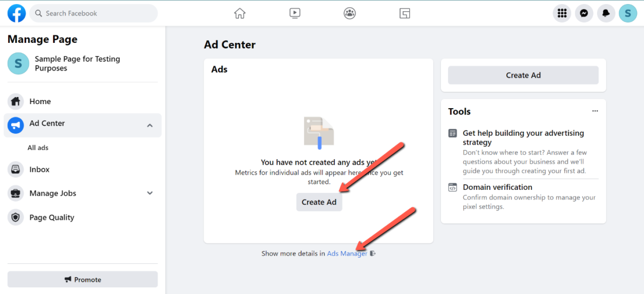Open the Gaming icon in top navigation
Image resolution: width=644 pixels, height=294 pixels.
(x=405, y=13)
